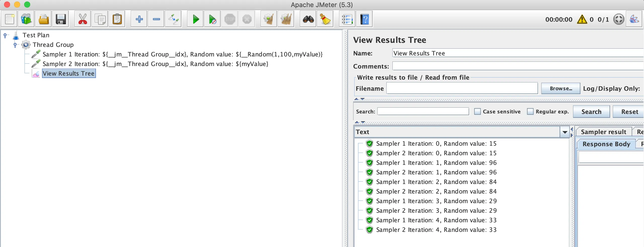
Task: Select result Sampler 1 Iteration: 0
Action: 436,144
